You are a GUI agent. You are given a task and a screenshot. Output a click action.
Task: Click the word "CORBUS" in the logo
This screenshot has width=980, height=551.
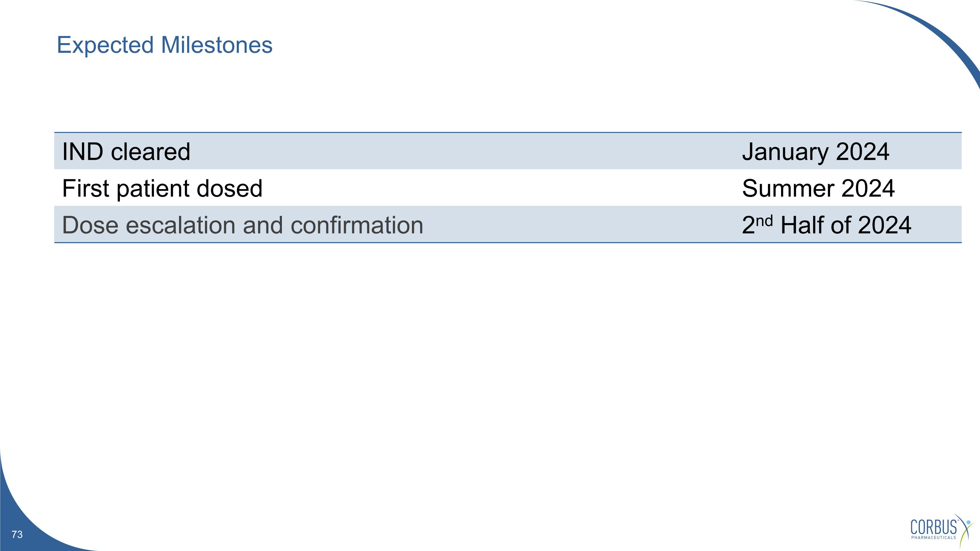click(x=934, y=527)
